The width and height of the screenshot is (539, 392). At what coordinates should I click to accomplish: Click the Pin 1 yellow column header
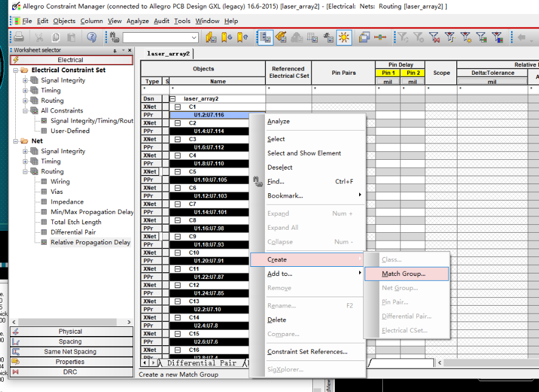coord(388,73)
